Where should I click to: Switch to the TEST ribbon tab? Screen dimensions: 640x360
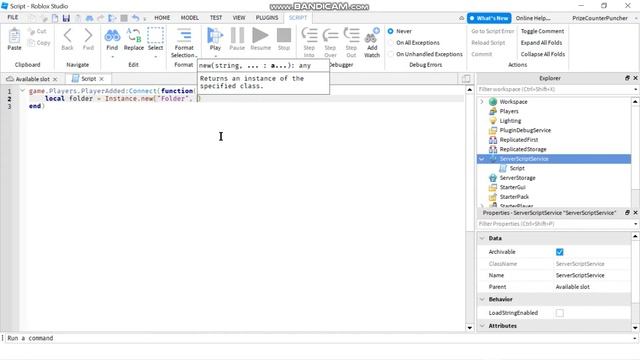point(216,18)
